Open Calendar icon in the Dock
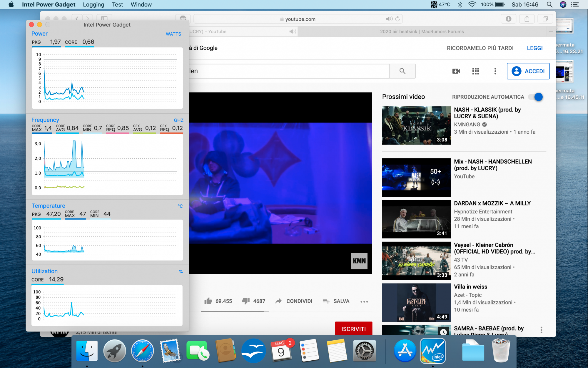The height and width of the screenshot is (368, 588). [281, 351]
